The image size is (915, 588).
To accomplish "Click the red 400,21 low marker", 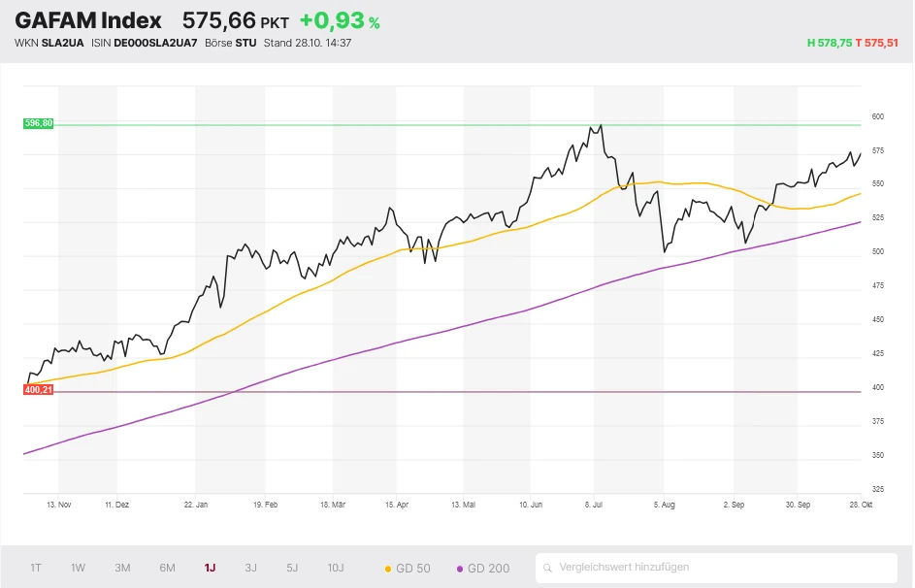I will click(x=39, y=389).
